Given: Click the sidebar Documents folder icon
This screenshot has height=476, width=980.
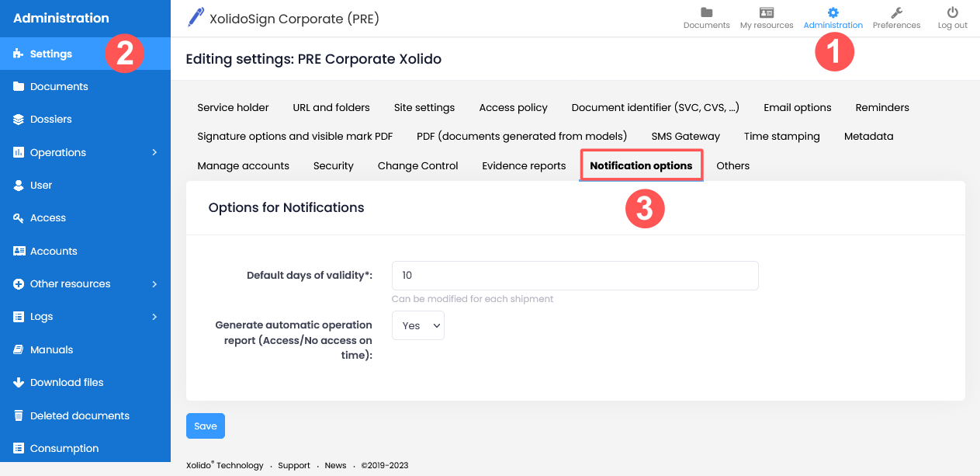Looking at the screenshot, I should 19,86.
